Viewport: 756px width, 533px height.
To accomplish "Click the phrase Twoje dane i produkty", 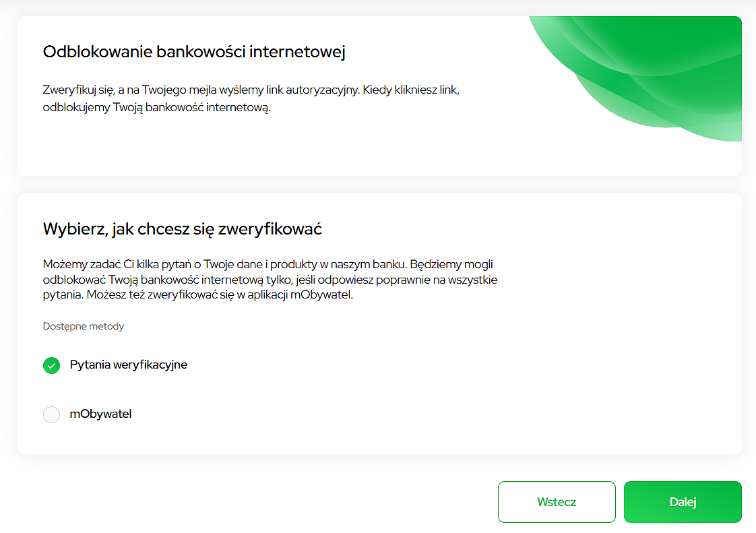I will pyautogui.click(x=260, y=264).
